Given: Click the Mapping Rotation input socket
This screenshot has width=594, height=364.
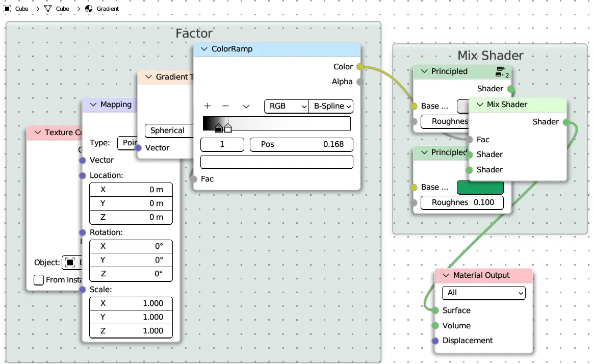Looking at the screenshot, I should (83, 232).
